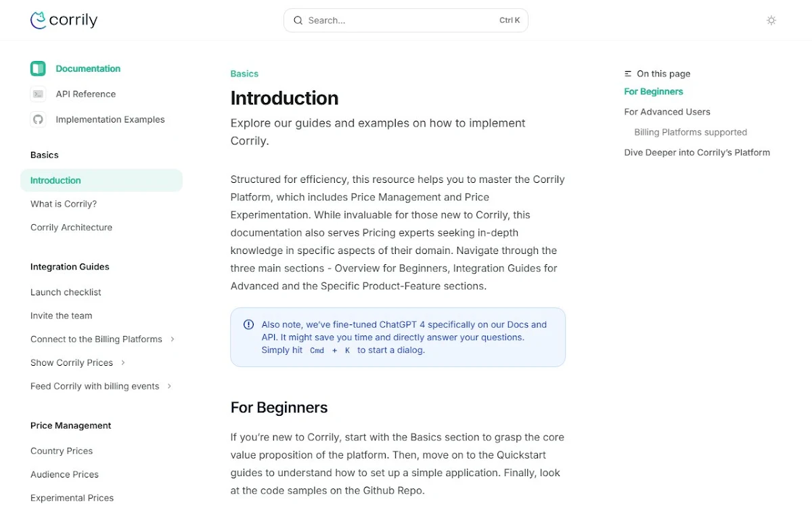Jump to Billing Platforms supported section

(691, 132)
